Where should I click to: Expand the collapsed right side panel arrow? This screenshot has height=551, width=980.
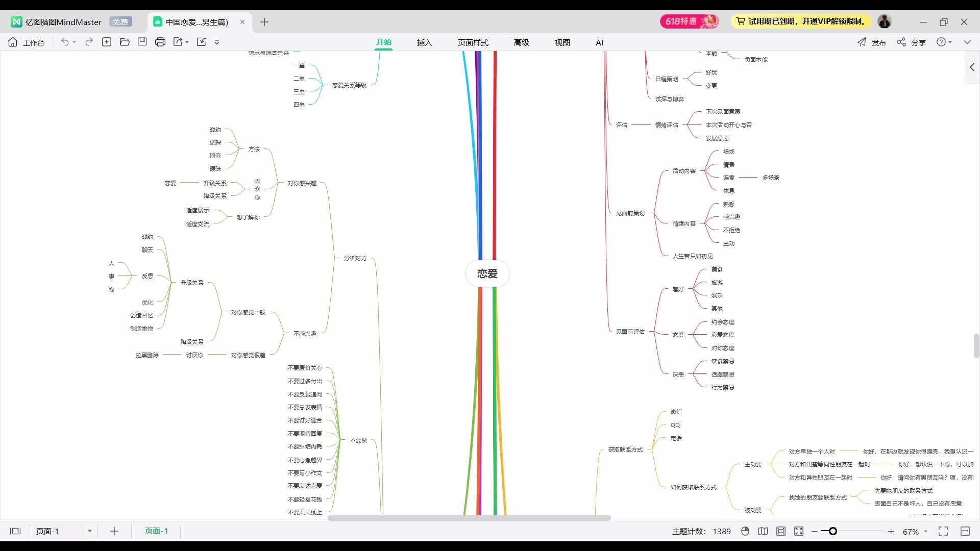point(972,67)
